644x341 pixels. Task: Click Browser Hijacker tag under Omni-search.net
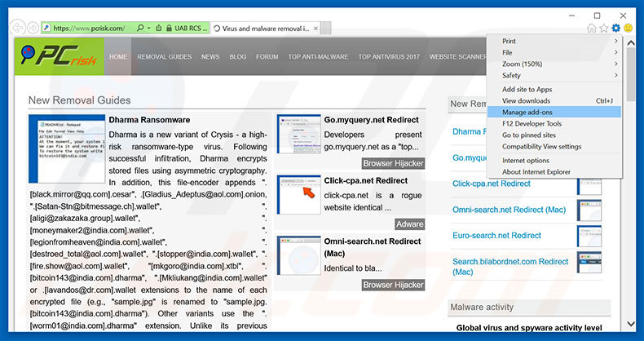[x=393, y=286]
